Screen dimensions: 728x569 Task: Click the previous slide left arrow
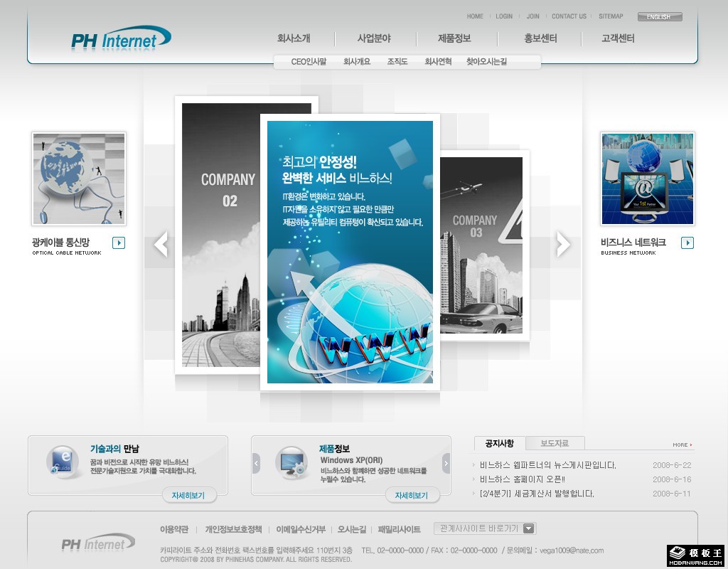(161, 245)
